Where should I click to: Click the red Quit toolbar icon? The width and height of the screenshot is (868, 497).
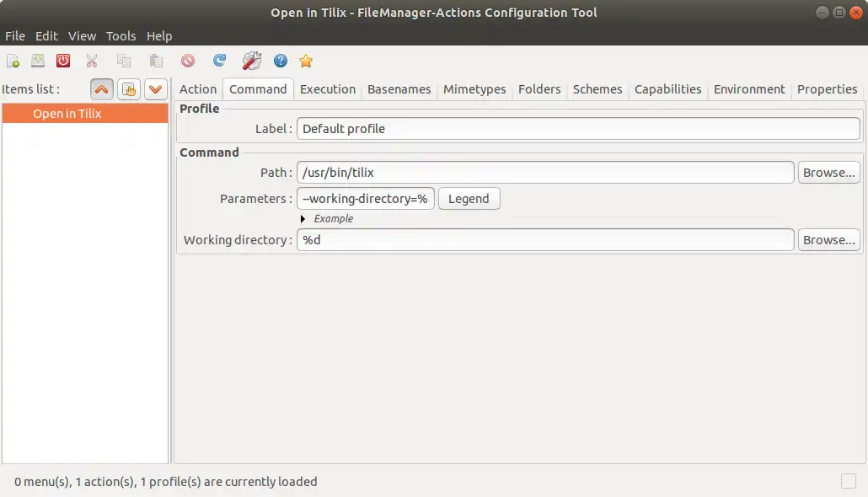pyautogui.click(x=63, y=61)
